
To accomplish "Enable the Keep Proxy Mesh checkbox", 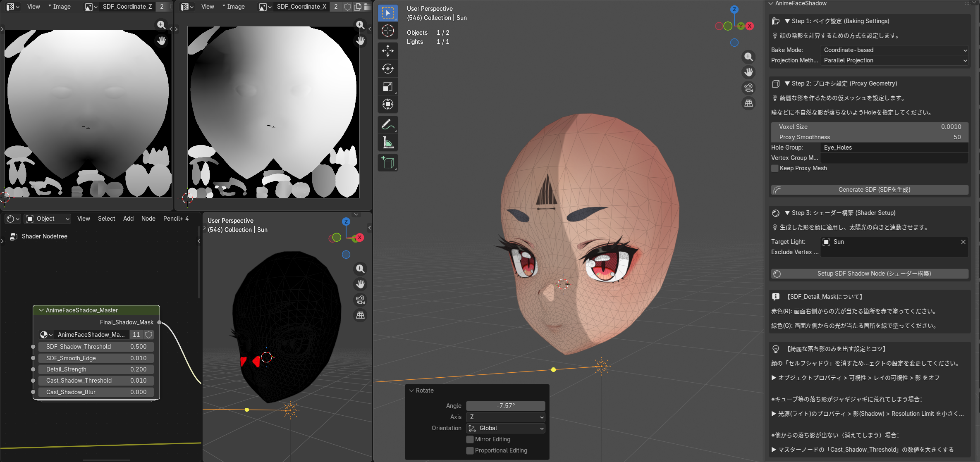I will click(x=775, y=168).
